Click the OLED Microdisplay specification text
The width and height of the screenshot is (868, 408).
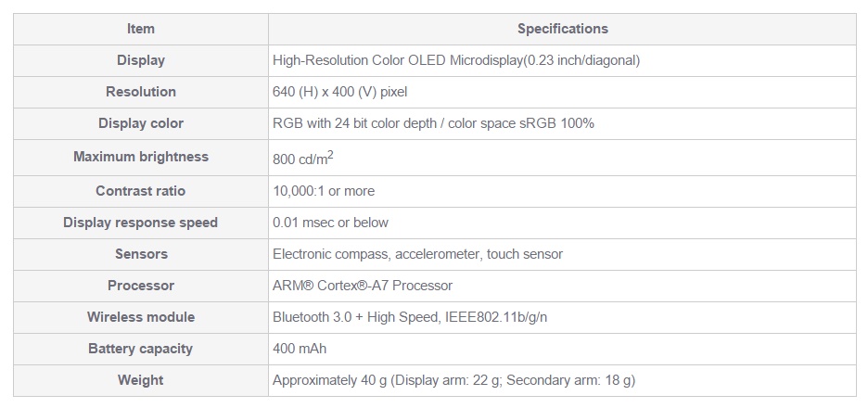(456, 60)
